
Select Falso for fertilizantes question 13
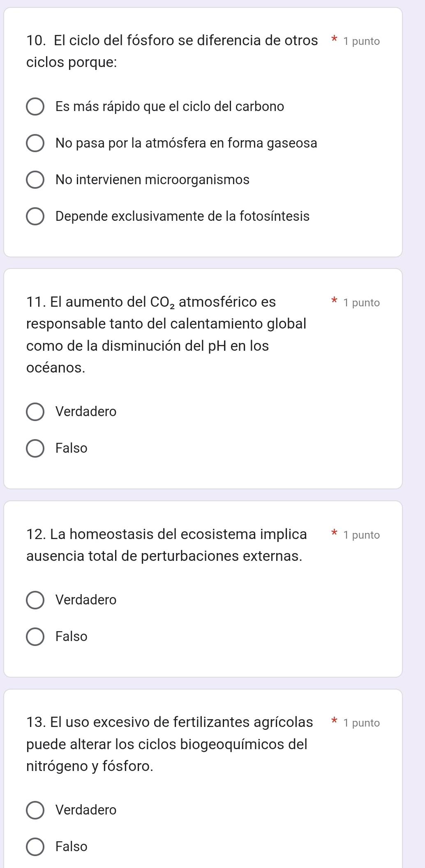click(35, 847)
